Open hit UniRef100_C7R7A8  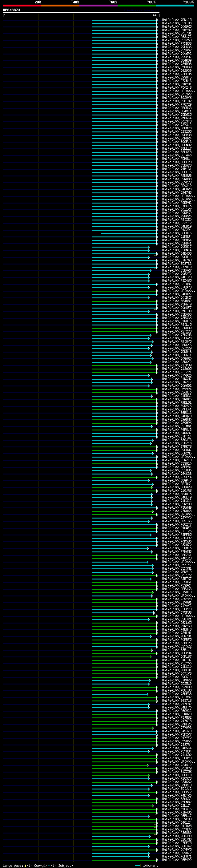(x=177, y=260)
